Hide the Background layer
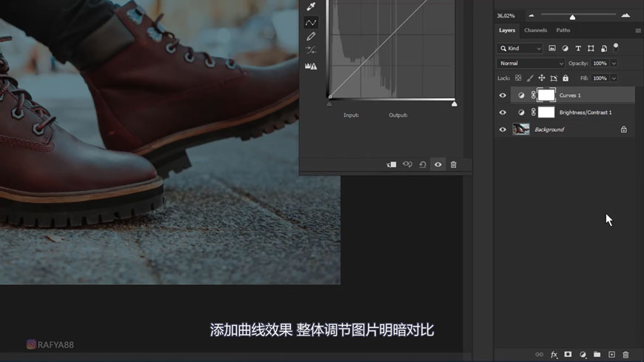 pos(503,130)
